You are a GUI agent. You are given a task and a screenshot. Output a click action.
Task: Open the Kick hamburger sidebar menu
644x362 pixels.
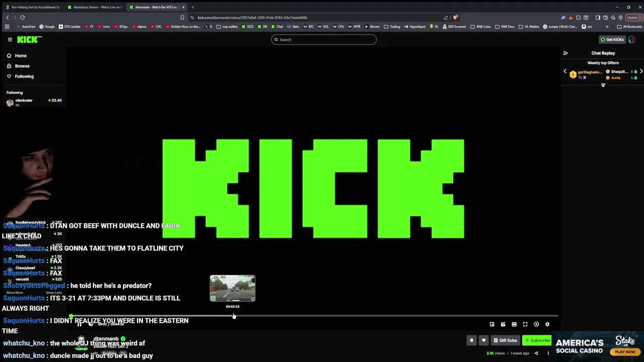(10, 40)
